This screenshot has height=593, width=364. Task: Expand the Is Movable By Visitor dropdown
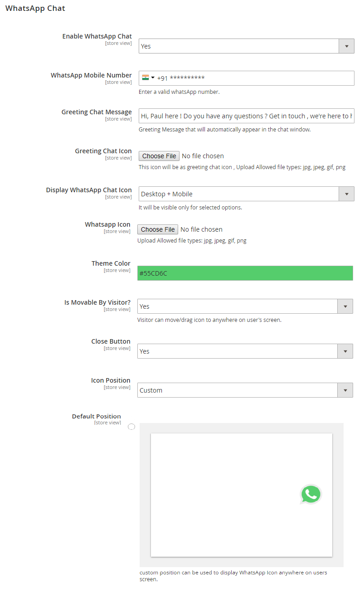(x=245, y=306)
